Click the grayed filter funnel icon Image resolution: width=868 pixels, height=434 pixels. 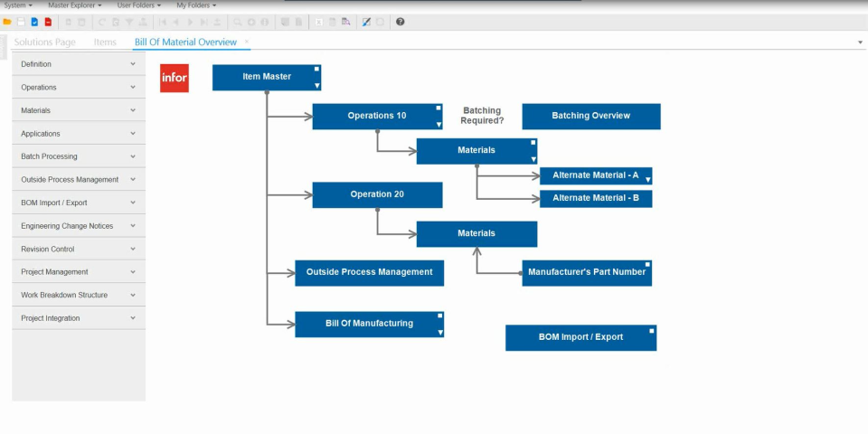coord(129,22)
